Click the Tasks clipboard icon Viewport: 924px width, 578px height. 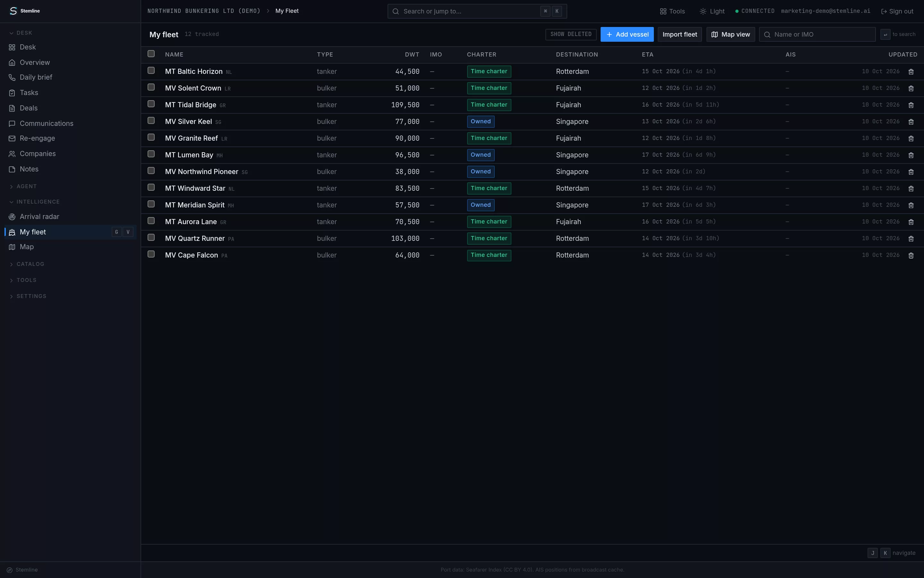(12, 93)
